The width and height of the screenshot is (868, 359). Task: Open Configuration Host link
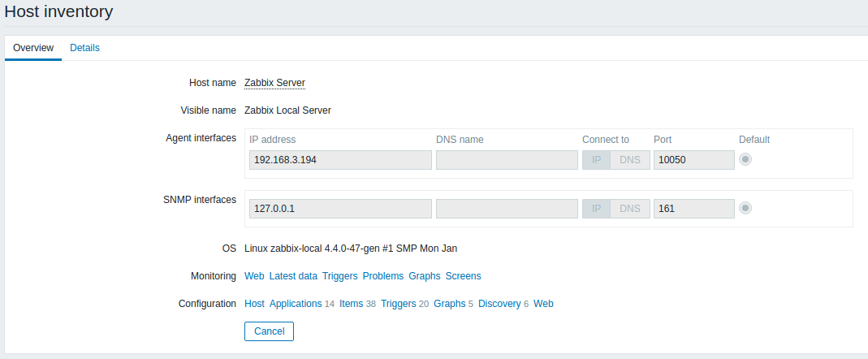pyautogui.click(x=254, y=304)
